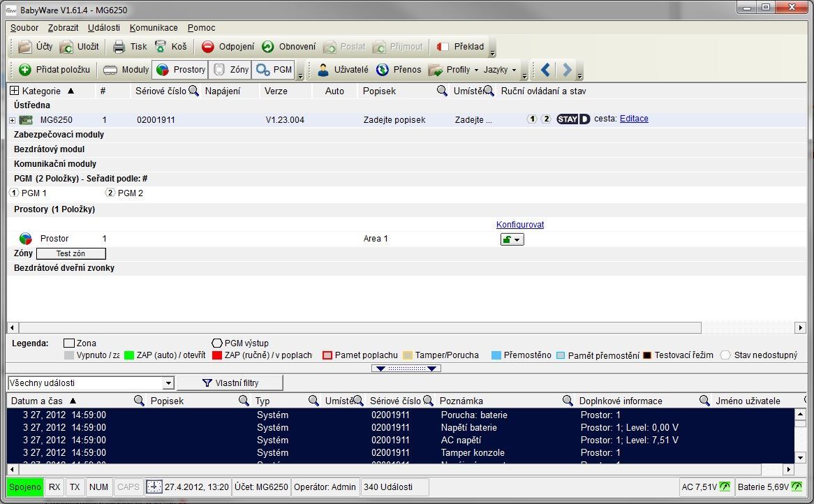Click the Přenos transfer globe icon
This screenshot has width=814, height=504.
tap(383, 70)
